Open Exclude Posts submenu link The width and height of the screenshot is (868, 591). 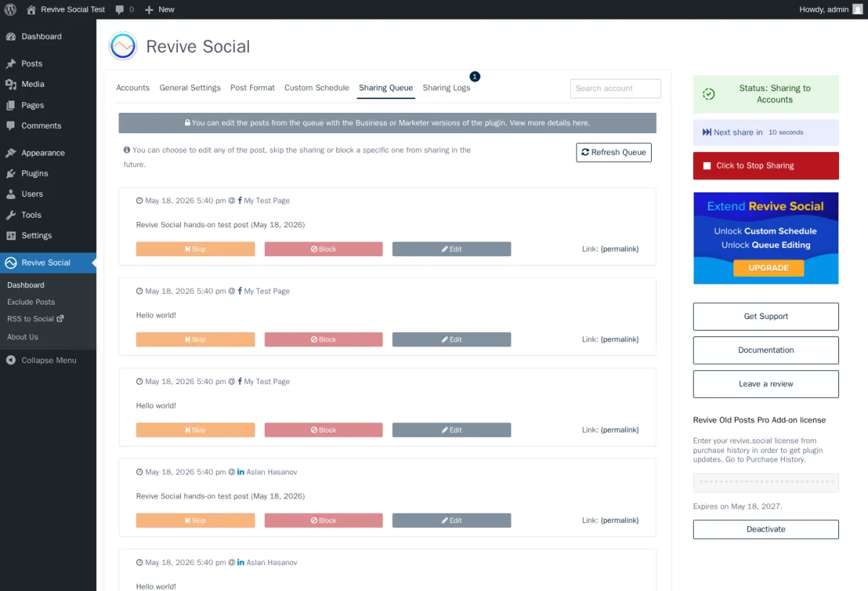click(31, 302)
